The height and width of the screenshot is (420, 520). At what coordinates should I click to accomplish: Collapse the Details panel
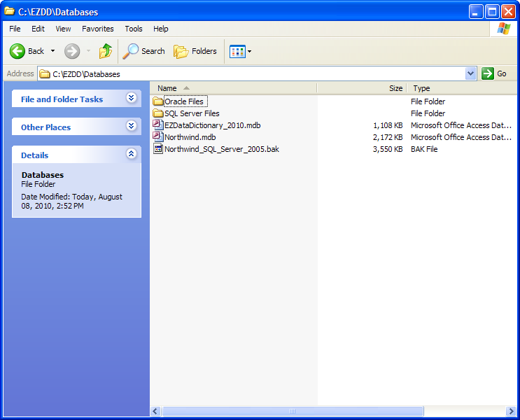click(x=131, y=155)
